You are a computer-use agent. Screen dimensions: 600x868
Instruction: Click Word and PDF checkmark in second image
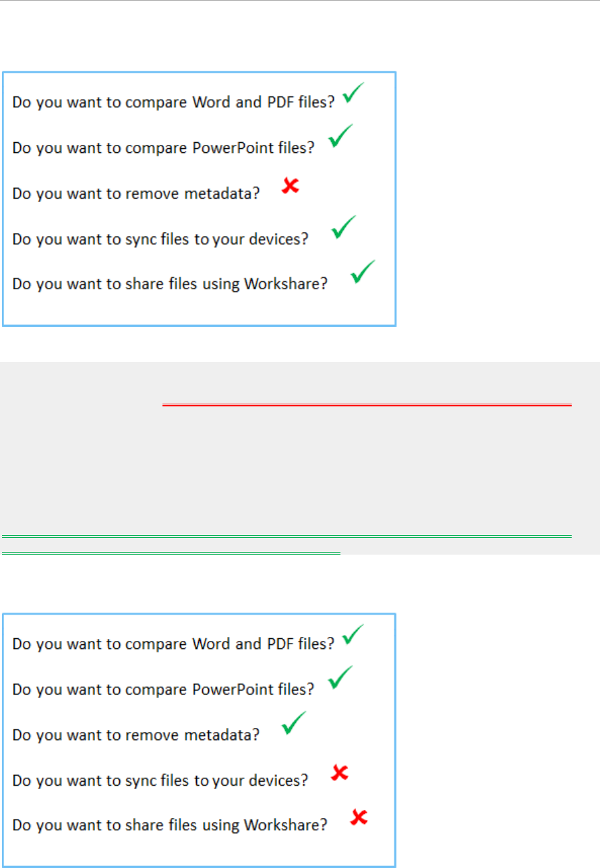point(353,634)
